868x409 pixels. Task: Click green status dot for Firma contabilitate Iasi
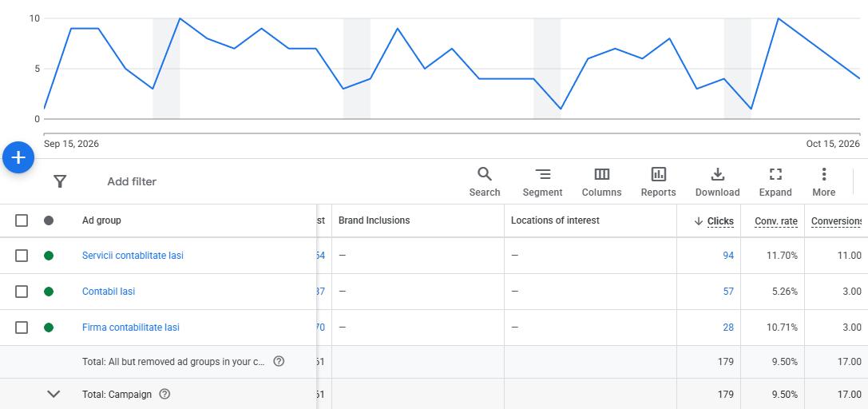point(49,327)
